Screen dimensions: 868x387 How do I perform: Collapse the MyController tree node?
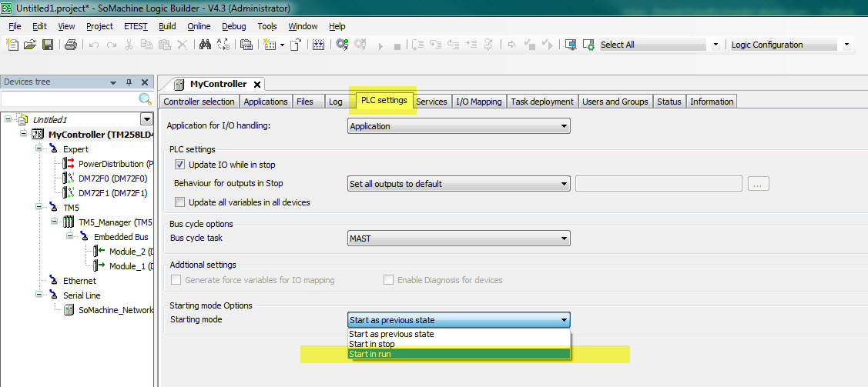pyautogui.click(x=23, y=135)
